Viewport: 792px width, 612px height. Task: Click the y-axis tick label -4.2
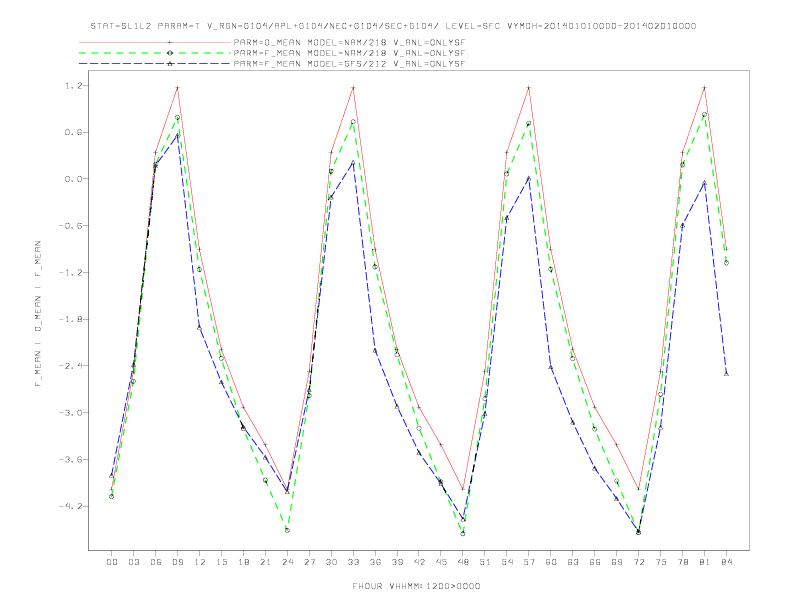coord(70,506)
